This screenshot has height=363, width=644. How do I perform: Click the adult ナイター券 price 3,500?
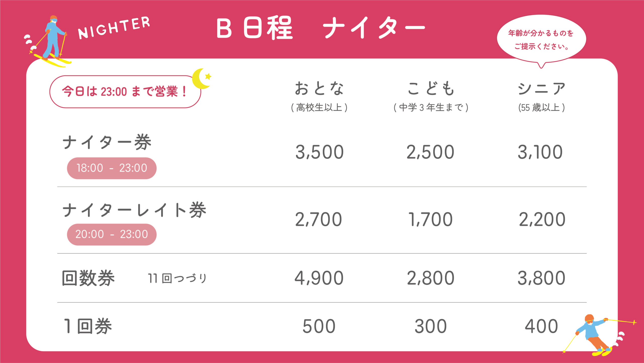(319, 152)
